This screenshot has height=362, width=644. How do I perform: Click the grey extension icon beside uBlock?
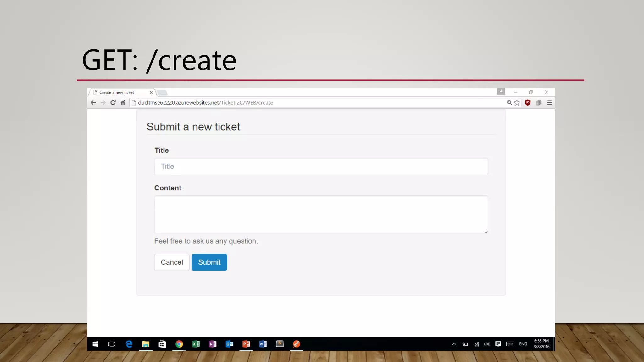pos(539,103)
